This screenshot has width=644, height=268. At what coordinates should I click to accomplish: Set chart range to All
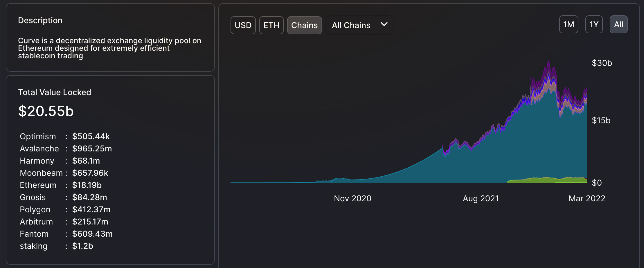click(618, 24)
